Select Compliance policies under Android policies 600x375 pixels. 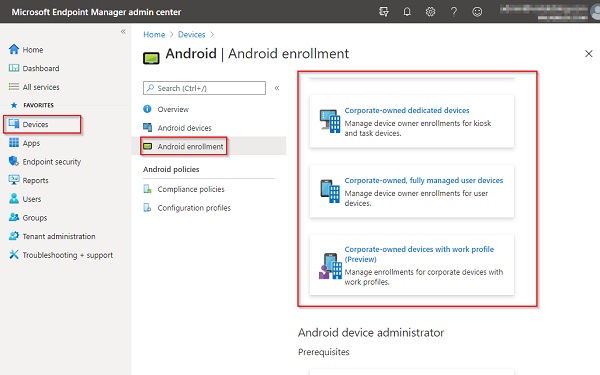191,189
